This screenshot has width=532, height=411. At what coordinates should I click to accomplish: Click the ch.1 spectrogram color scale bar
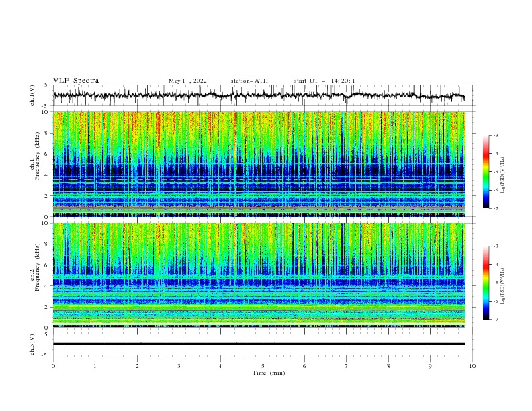point(486,172)
